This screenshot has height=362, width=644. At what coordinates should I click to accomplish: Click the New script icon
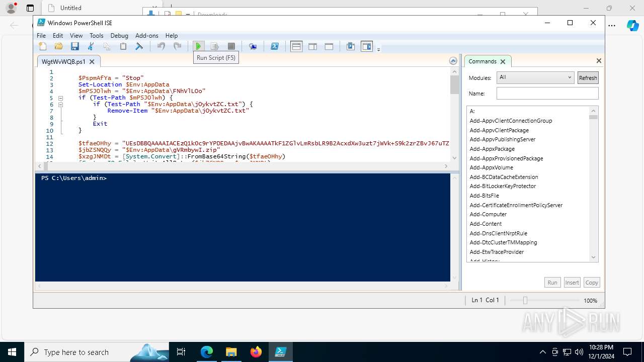pos(43,46)
